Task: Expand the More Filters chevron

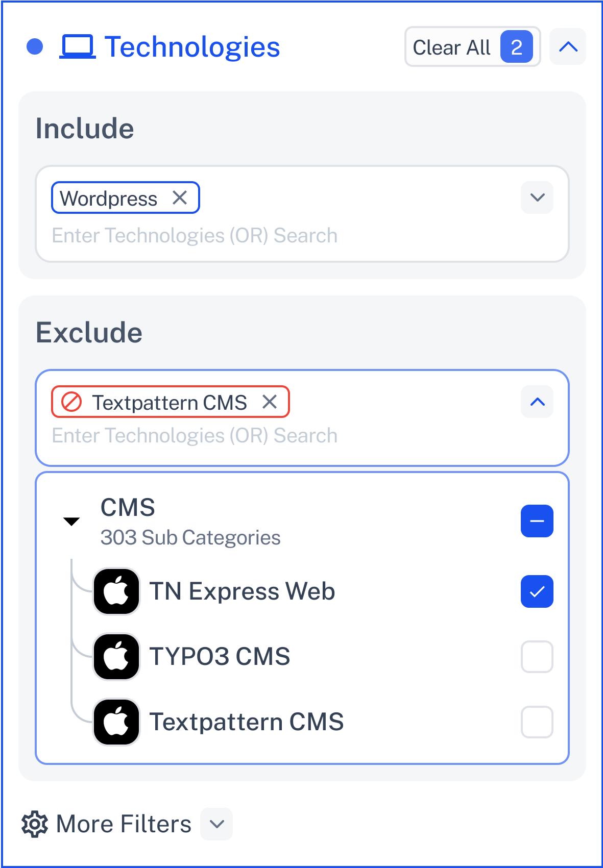Action: [217, 824]
